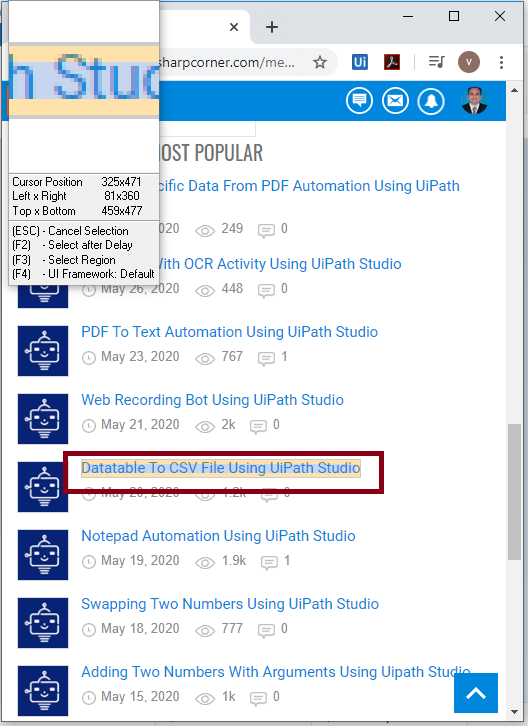This screenshot has width=528, height=726.
Task: Click the page scrollbar up arrow
Action: click(x=514, y=90)
